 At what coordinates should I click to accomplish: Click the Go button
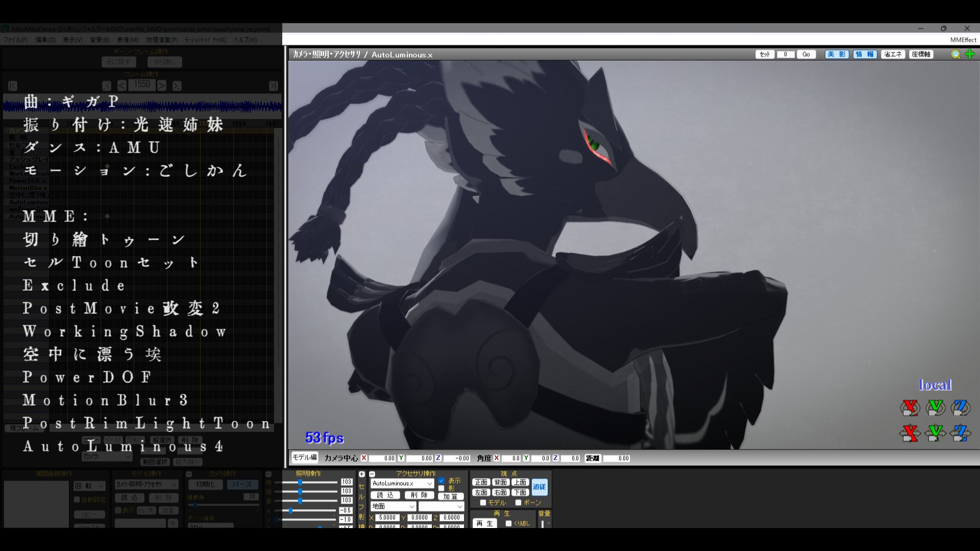point(806,54)
